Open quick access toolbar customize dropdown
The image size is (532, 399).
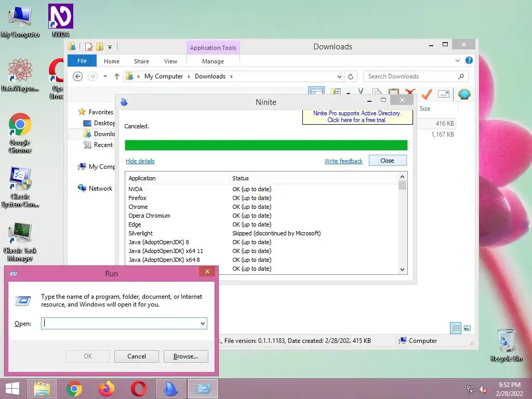[x=110, y=47]
